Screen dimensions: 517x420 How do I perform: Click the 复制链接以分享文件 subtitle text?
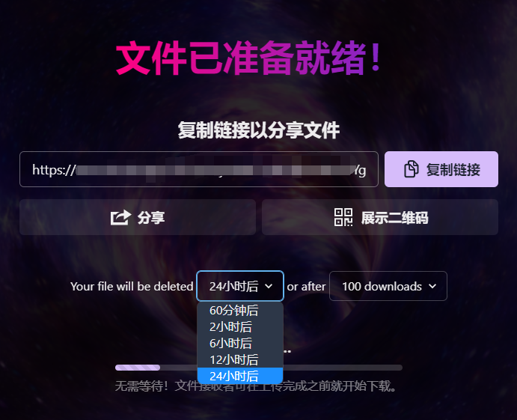[259, 130]
